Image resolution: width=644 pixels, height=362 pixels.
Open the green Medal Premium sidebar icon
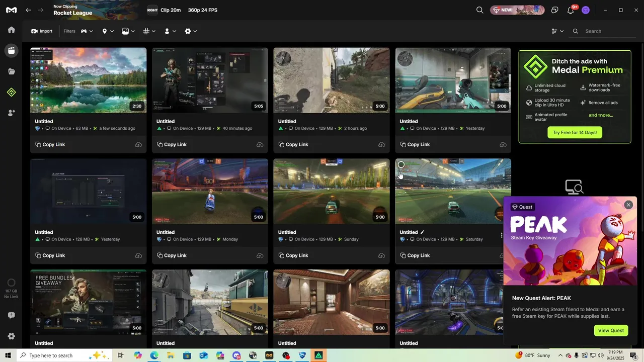click(x=11, y=92)
